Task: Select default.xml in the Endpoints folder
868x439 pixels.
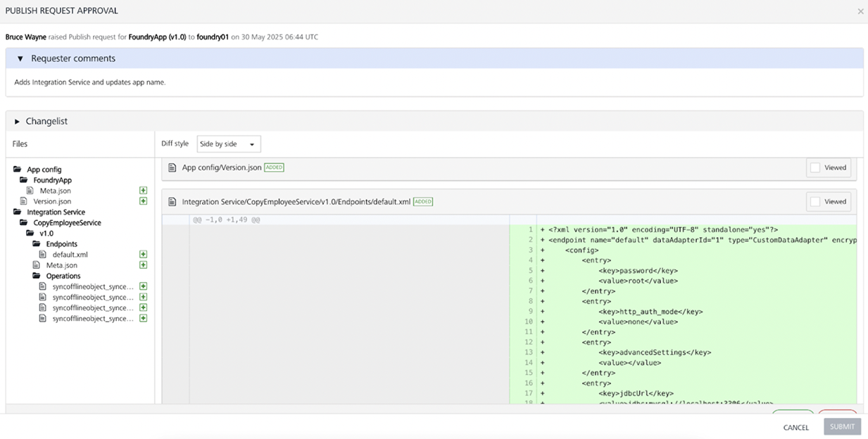Action: pyautogui.click(x=70, y=255)
